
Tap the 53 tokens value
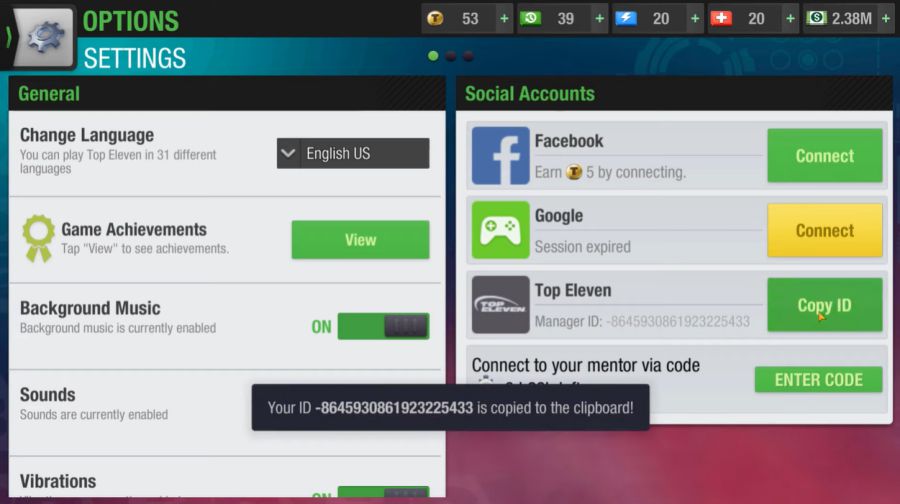coord(470,19)
